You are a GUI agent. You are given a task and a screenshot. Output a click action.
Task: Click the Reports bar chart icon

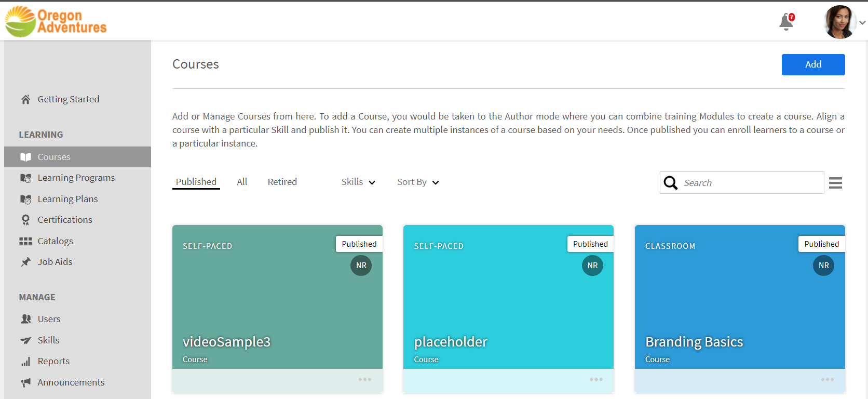click(x=25, y=361)
